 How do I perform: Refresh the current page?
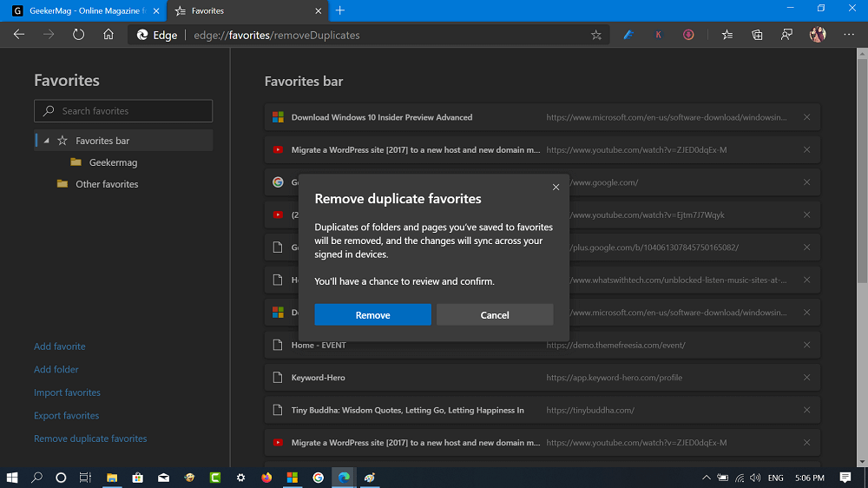[79, 35]
